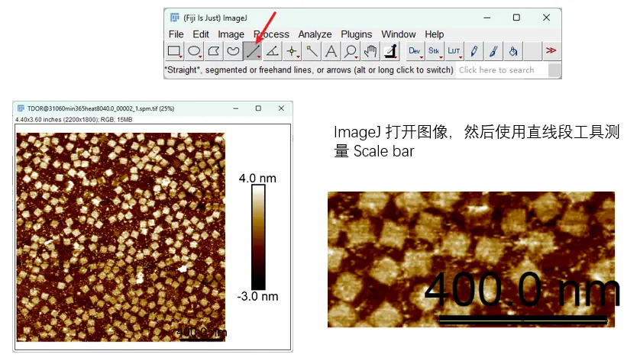Select the Polygon selection tool

pos(213,51)
